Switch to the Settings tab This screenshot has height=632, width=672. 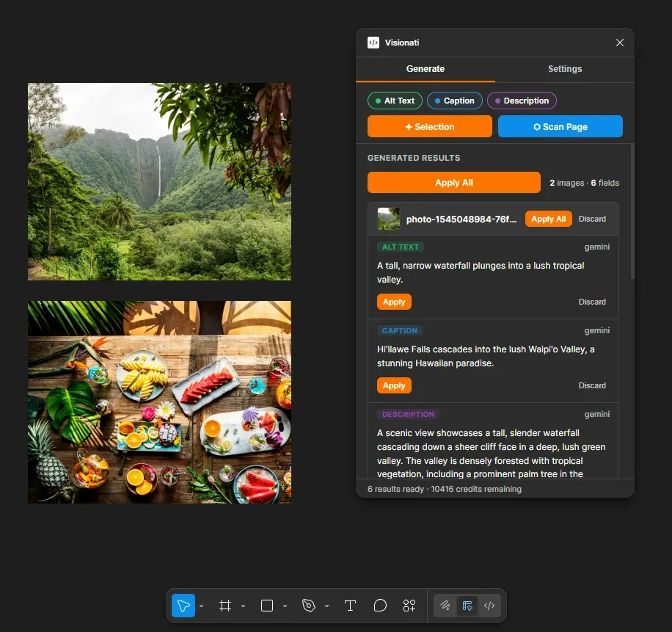[564, 68]
